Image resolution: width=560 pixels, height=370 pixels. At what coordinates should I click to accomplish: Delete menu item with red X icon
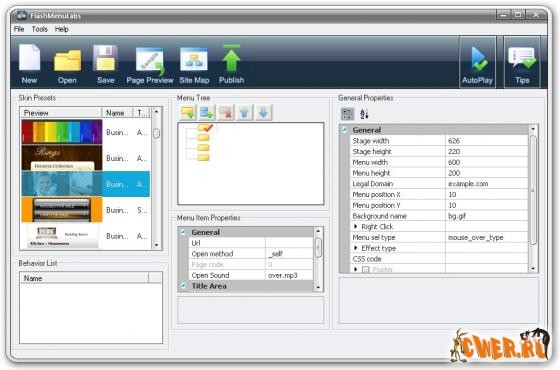click(226, 113)
